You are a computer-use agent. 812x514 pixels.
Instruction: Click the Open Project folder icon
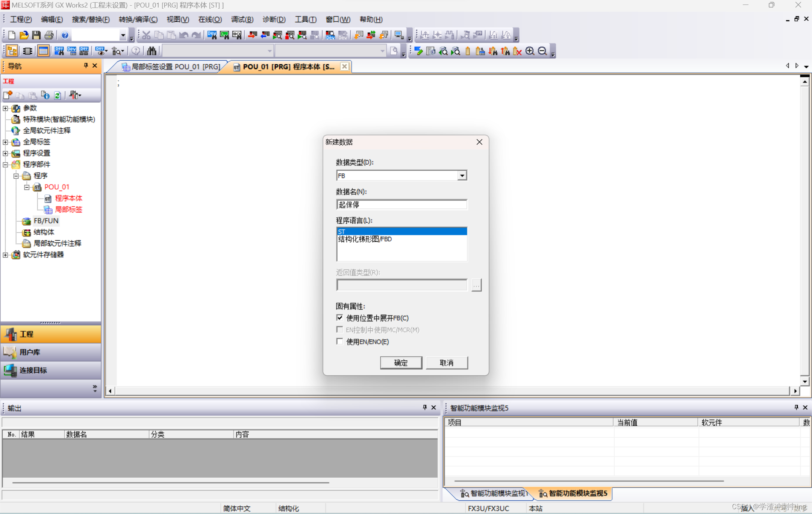(x=24, y=35)
